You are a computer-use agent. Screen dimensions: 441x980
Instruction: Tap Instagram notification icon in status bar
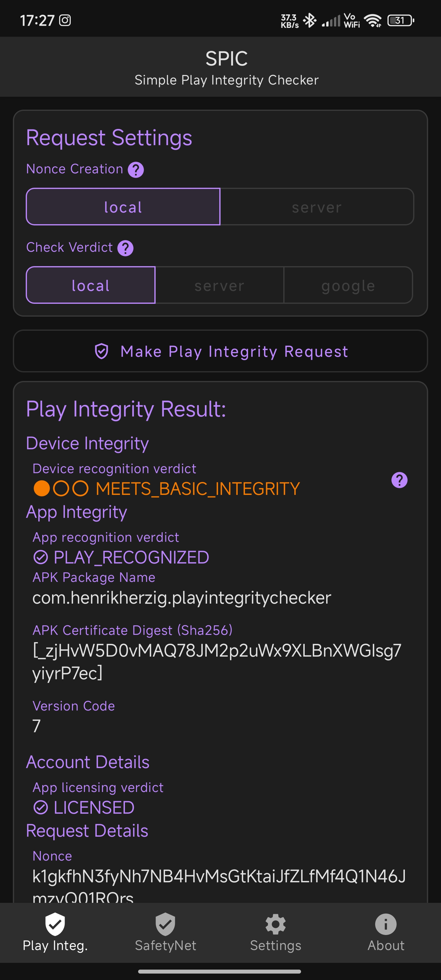coord(65,20)
